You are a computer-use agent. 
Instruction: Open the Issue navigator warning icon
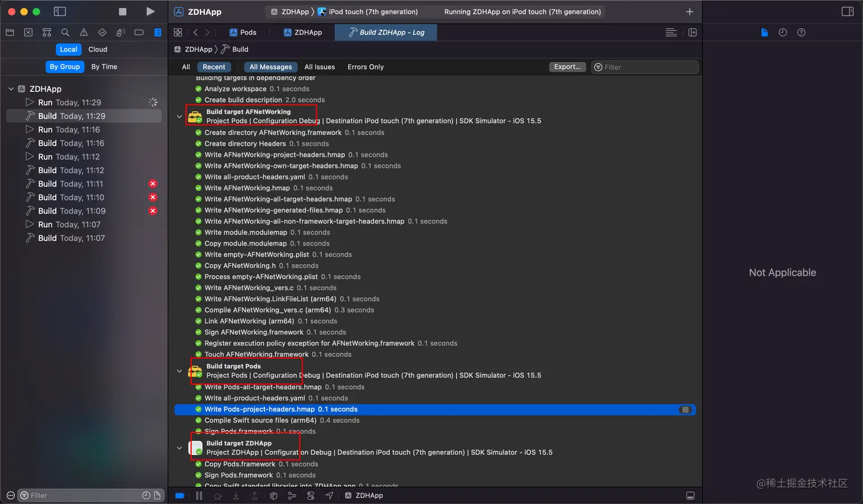[84, 33]
